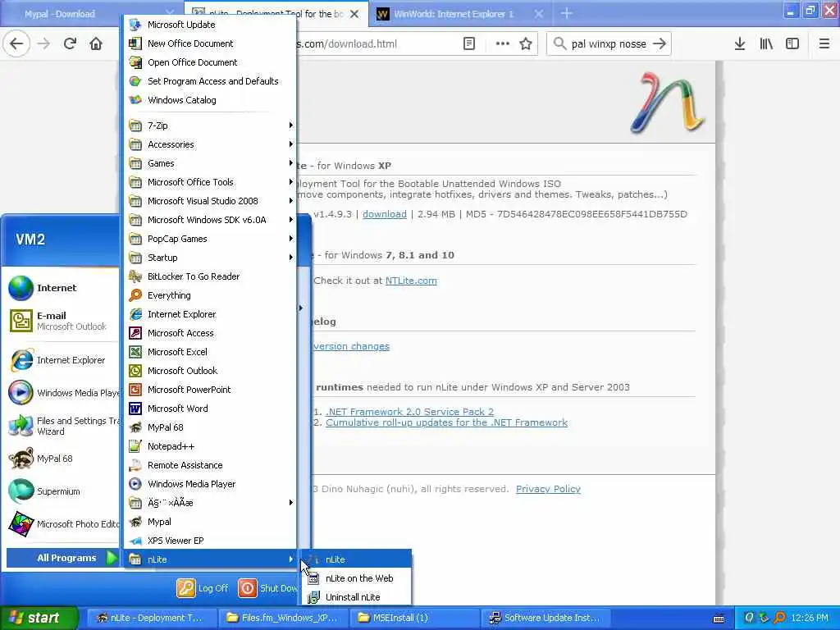Screen dimensions: 840x630
Task: Open Files and Settings Transfer Wizard
Action: click(x=62, y=426)
